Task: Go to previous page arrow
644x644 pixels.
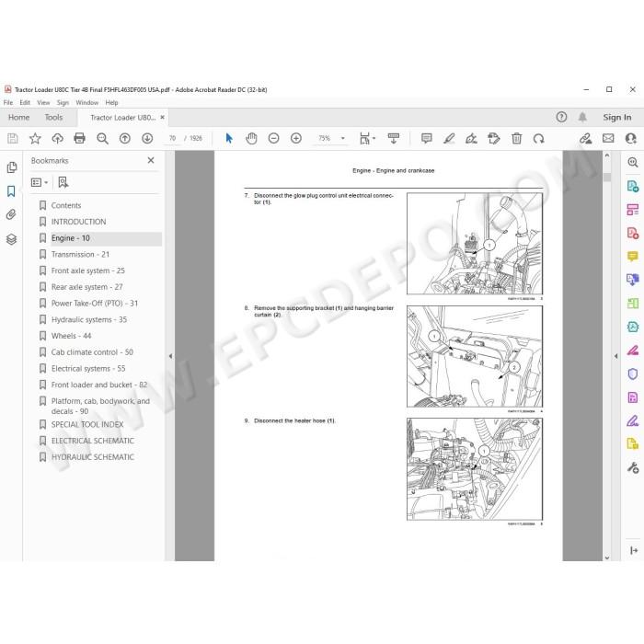Action: (x=125, y=138)
